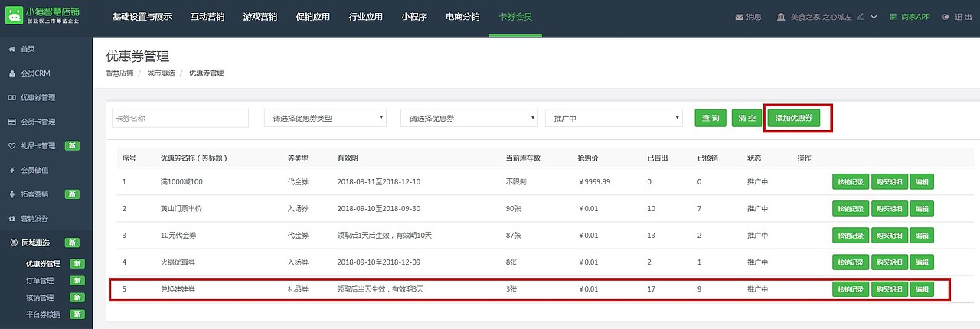The image size is (980, 329).
Task: Click 编辑 for 满1000减100
Action: [x=922, y=182]
